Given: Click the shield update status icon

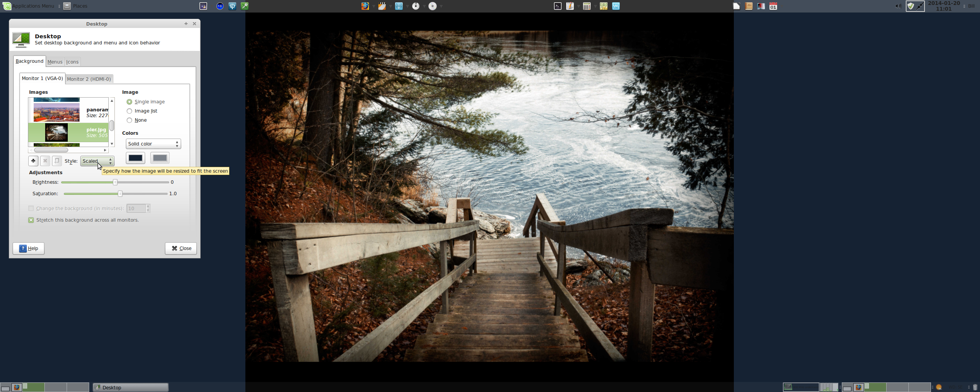Looking at the screenshot, I should [x=911, y=6].
